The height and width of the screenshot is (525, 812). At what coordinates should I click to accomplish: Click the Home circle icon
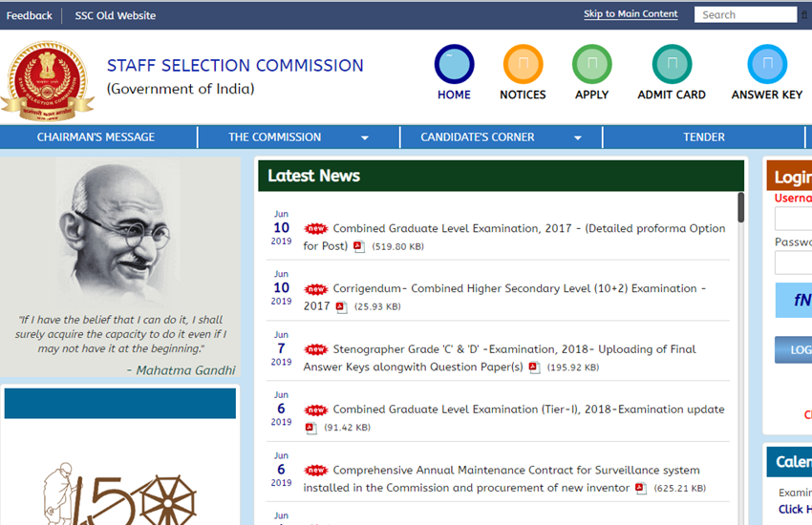point(454,65)
